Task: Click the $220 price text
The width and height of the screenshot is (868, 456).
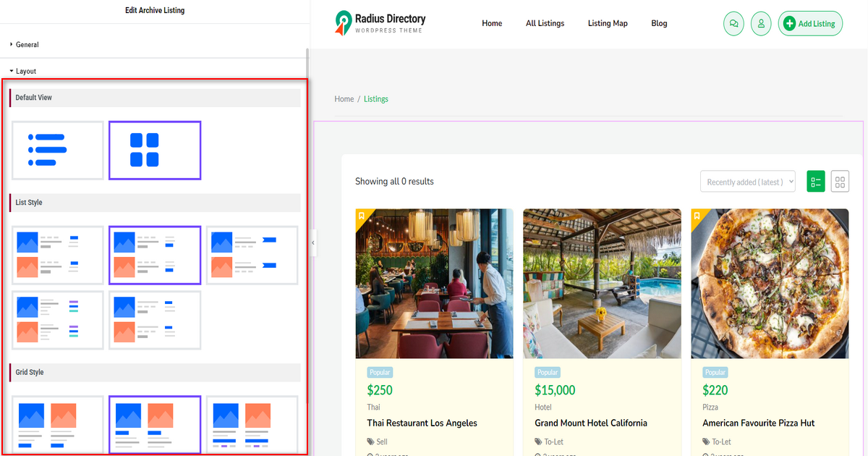Action: (715, 390)
